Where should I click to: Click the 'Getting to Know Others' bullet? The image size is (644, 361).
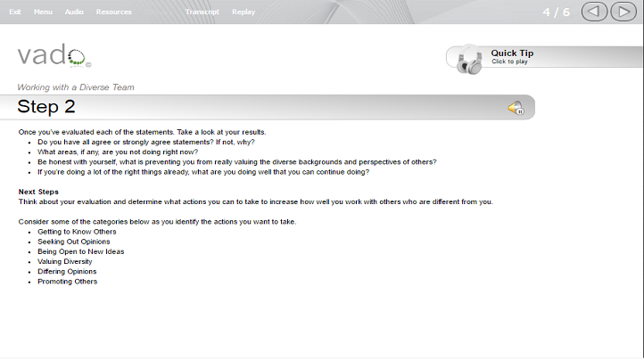77,232
